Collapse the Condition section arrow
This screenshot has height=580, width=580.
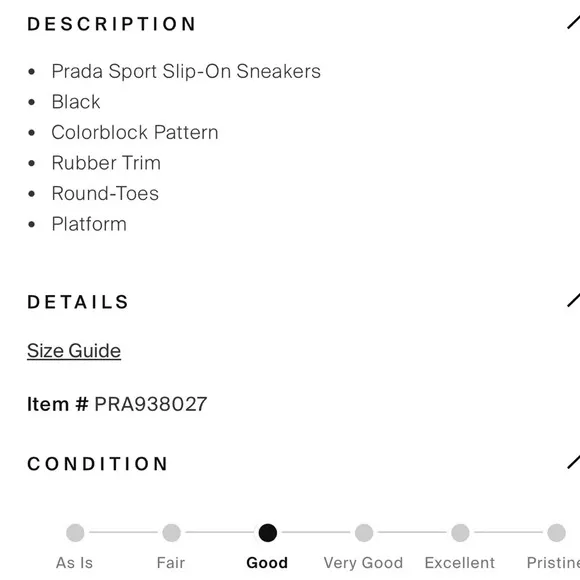[x=574, y=462]
